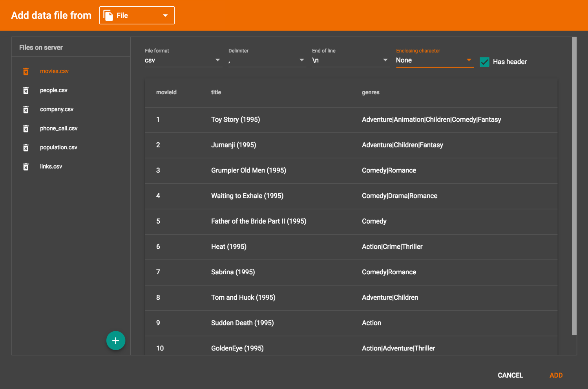Viewport: 588px width, 389px height.
Task: Delete population.csv via its trash icon
Action: (x=26, y=148)
